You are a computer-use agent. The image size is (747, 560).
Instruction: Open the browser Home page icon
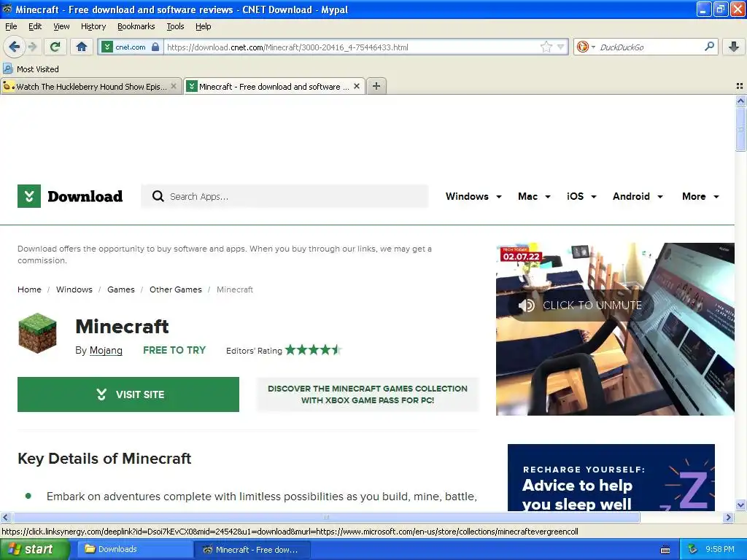pos(82,47)
